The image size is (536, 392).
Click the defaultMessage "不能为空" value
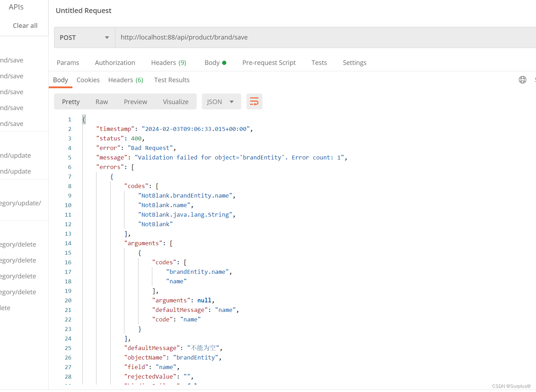coord(203,348)
